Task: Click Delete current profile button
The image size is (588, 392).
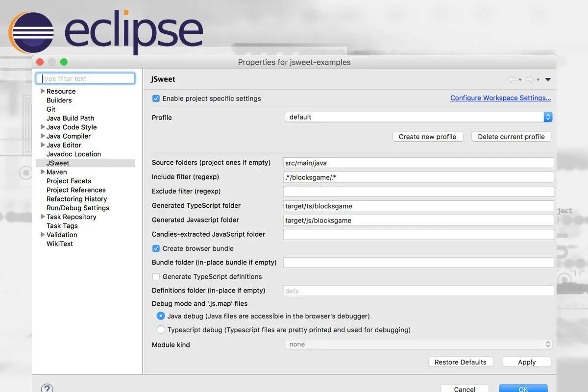Action: (x=511, y=137)
